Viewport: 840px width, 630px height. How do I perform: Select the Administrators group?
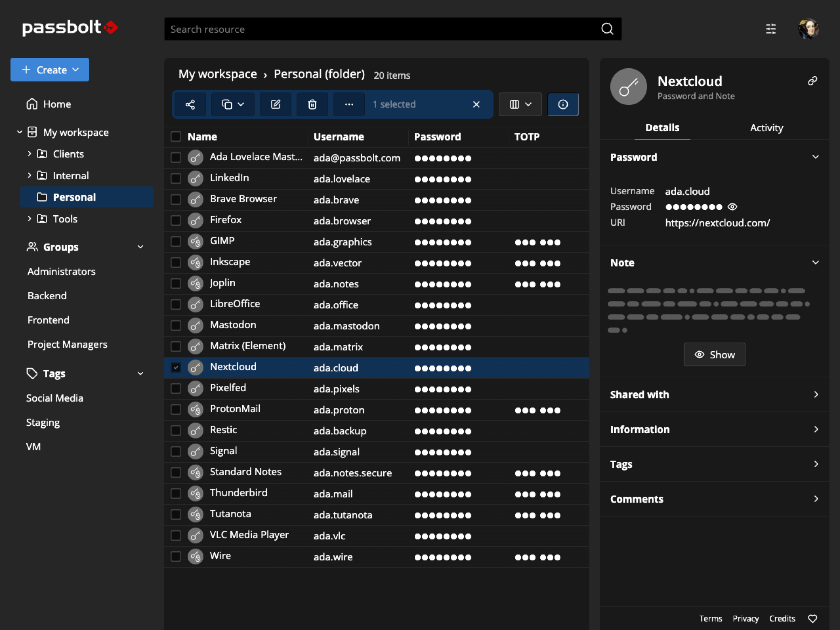point(62,271)
